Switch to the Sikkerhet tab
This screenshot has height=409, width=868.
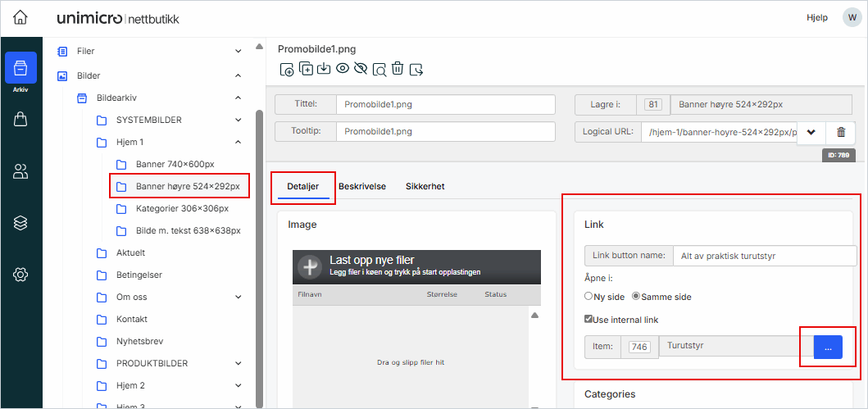[425, 186]
